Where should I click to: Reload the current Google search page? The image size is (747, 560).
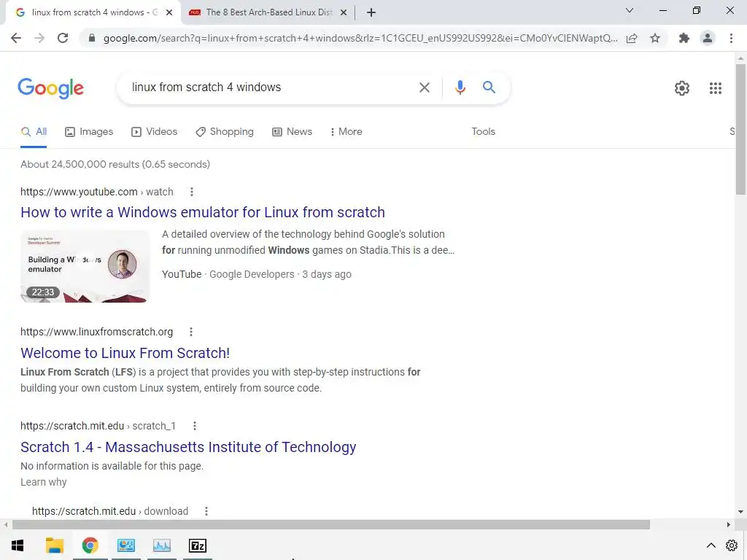pos(63,38)
